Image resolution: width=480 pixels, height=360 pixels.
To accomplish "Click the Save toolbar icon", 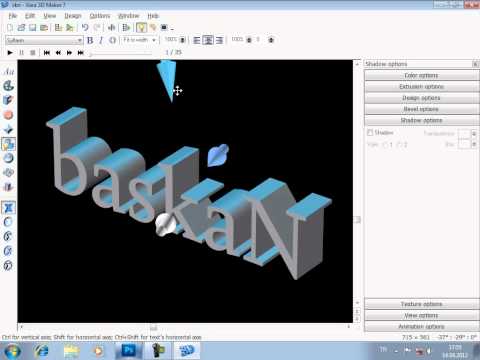I will [32, 28].
